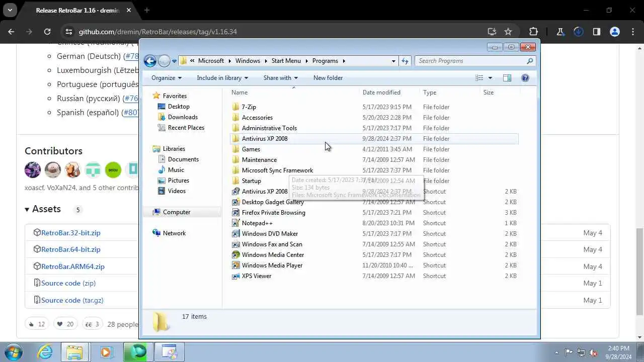Download RetroBar.ARM64.zip asset in Chrome
The height and width of the screenshot is (362, 644).
[72, 266]
